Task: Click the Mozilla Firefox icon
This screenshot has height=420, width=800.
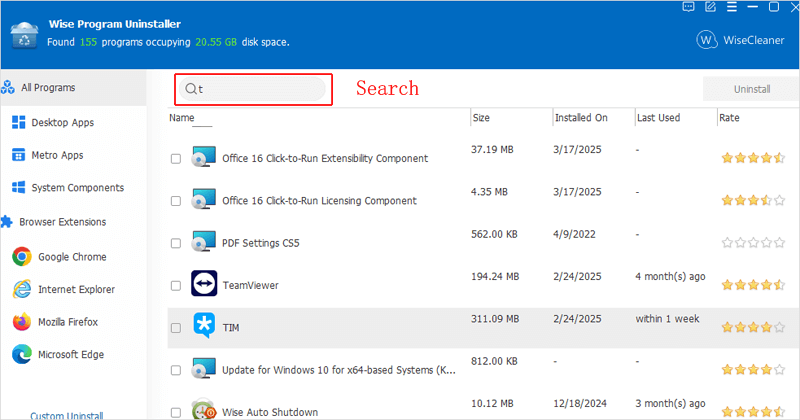Action: coord(22,322)
